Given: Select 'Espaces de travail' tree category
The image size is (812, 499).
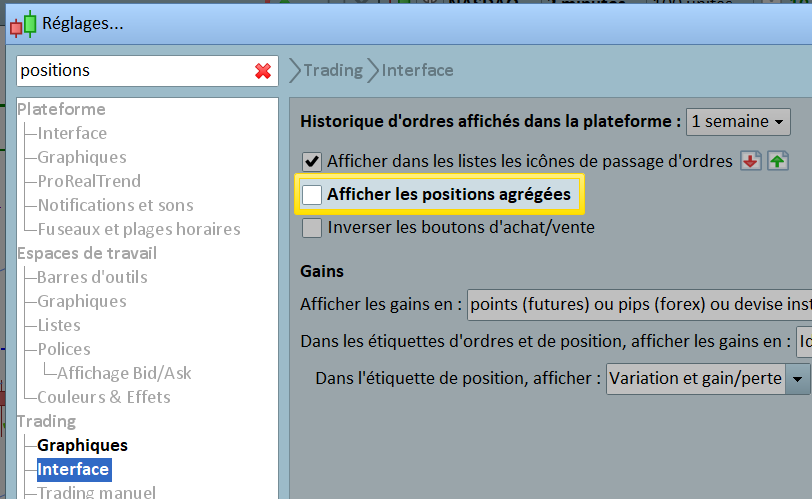Looking at the screenshot, I should [x=87, y=253].
